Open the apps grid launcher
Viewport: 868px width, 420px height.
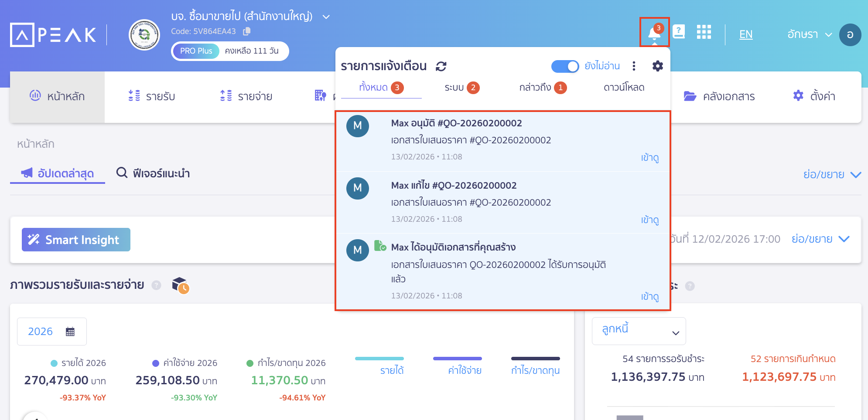coord(704,32)
